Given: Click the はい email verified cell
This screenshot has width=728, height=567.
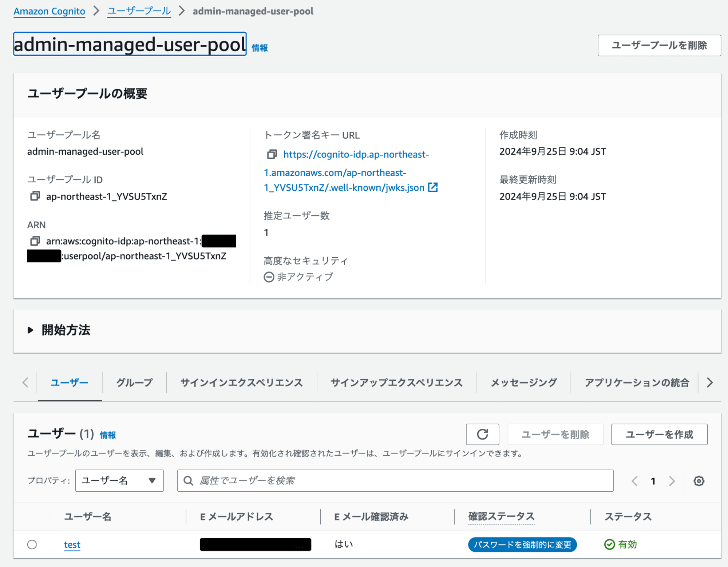Looking at the screenshot, I should [344, 544].
